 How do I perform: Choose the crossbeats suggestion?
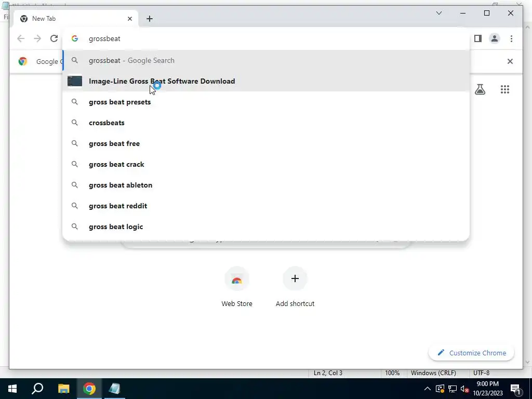(267, 123)
